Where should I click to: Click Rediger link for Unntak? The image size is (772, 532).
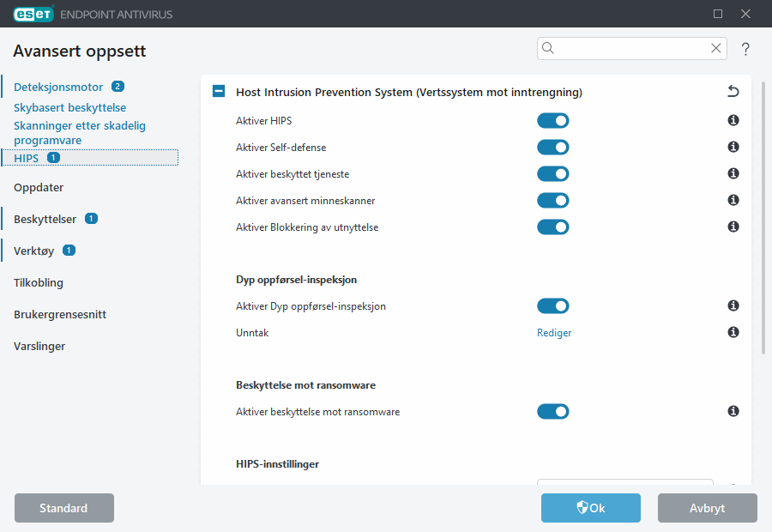[554, 333]
